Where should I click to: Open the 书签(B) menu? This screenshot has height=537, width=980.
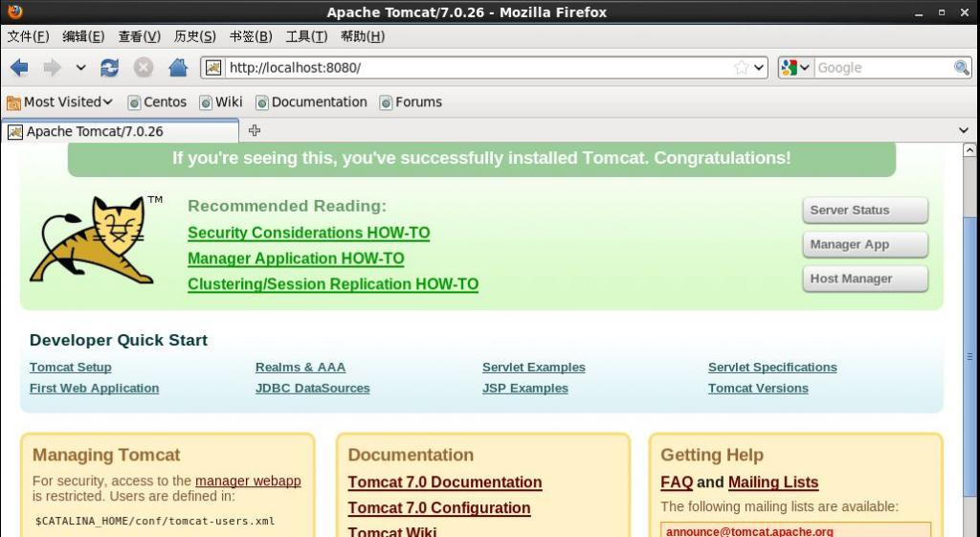pyautogui.click(x=251, y=36)
